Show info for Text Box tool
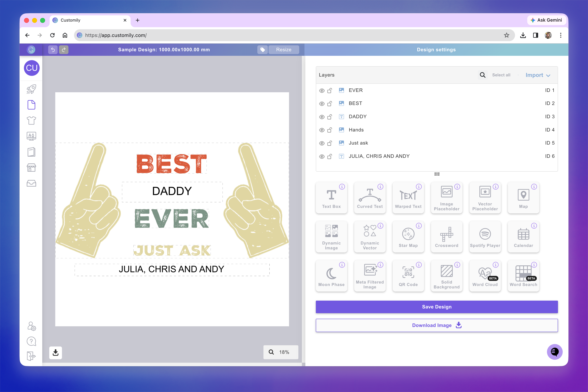 point(342,187)
